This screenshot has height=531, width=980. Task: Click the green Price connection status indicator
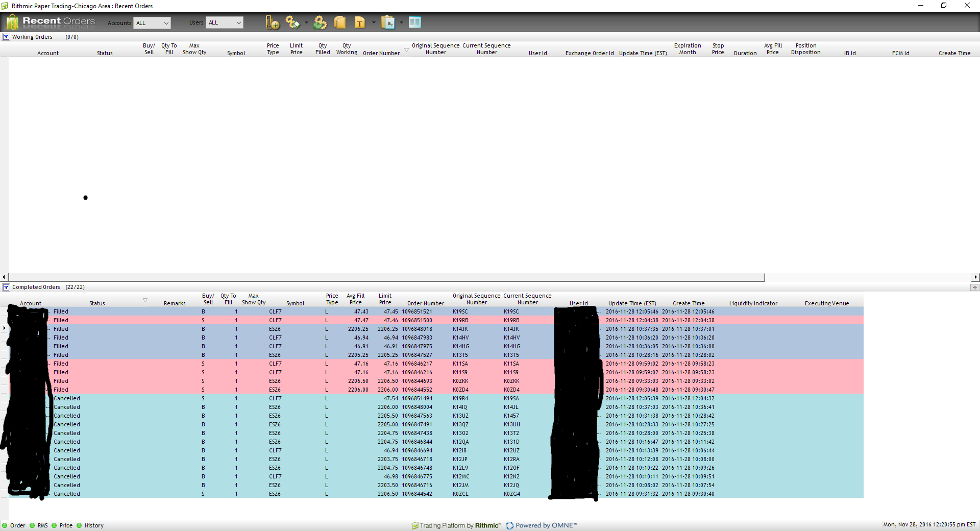pyautogui.click(x=54, y=525)
